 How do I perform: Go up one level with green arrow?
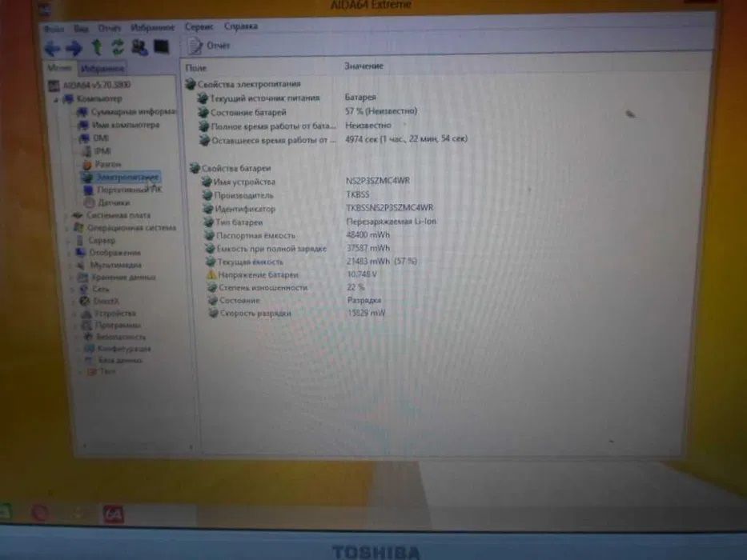click(97, 47)
